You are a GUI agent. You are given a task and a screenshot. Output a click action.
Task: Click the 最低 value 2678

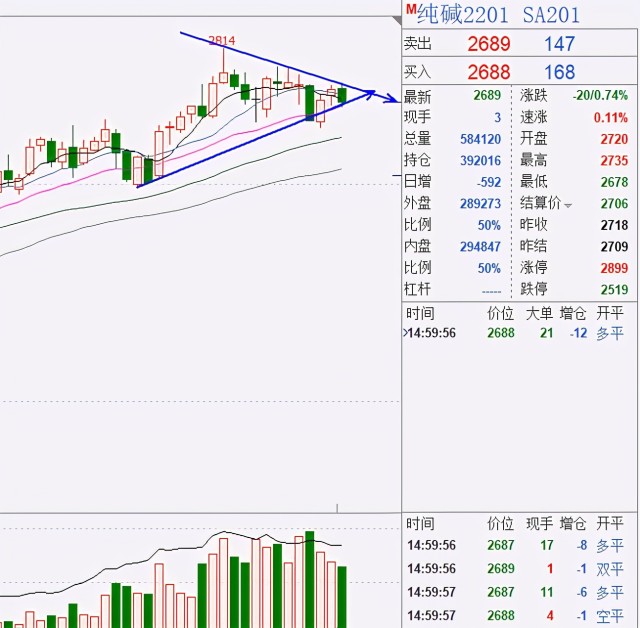tap(614, 182)
